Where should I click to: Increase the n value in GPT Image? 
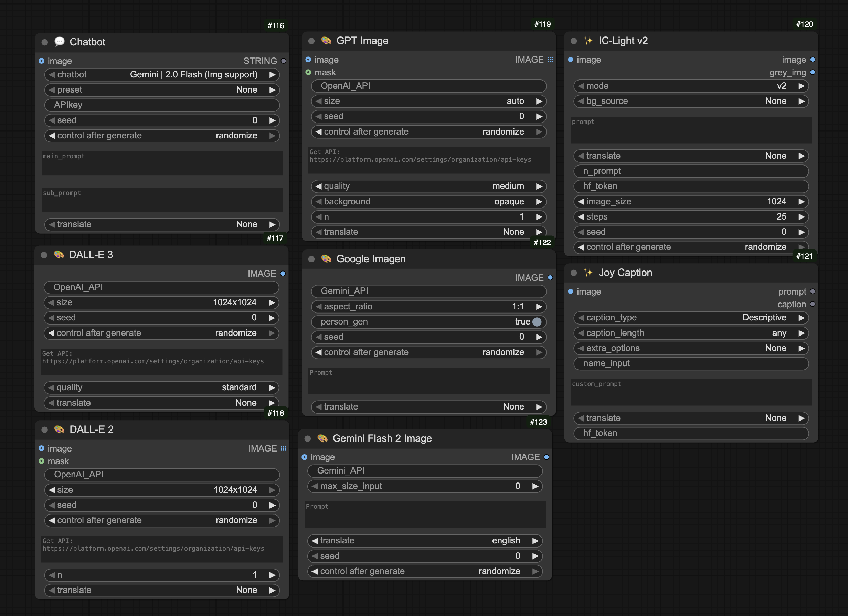(x=539, y=217)
